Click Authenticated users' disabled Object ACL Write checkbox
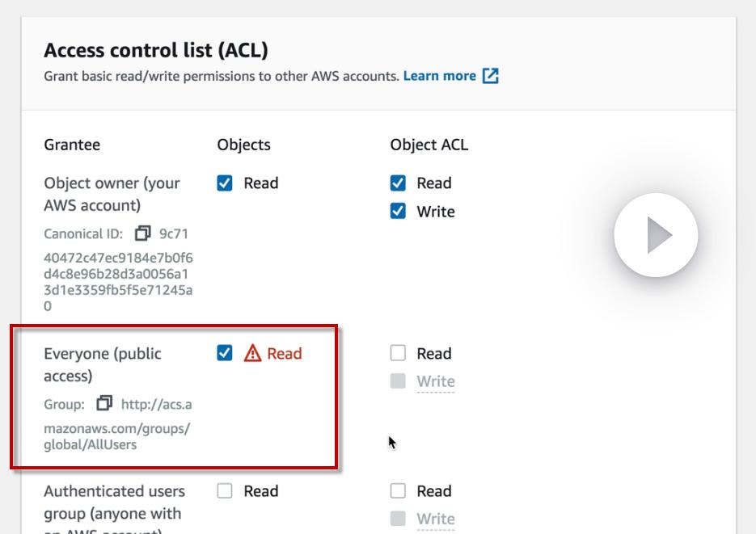The image size is (756, 534). [398, 519]
